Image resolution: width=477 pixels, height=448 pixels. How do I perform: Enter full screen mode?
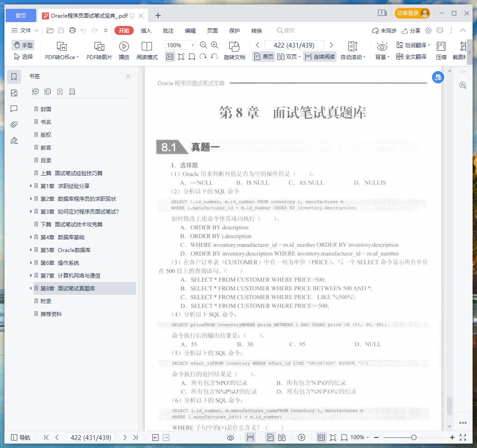(x=463, y=437)
